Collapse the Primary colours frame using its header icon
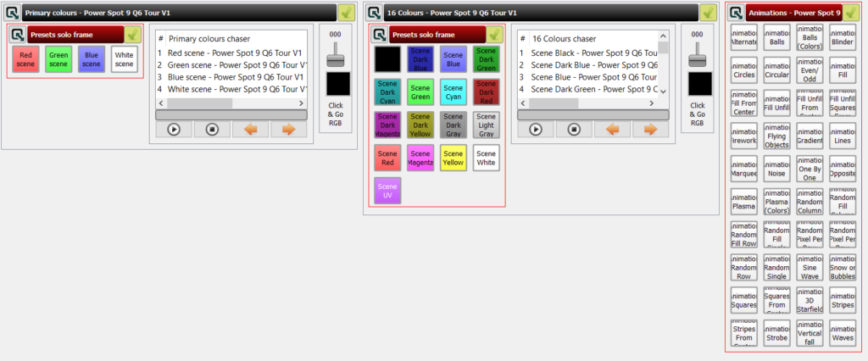 click(x=12, y=13)
